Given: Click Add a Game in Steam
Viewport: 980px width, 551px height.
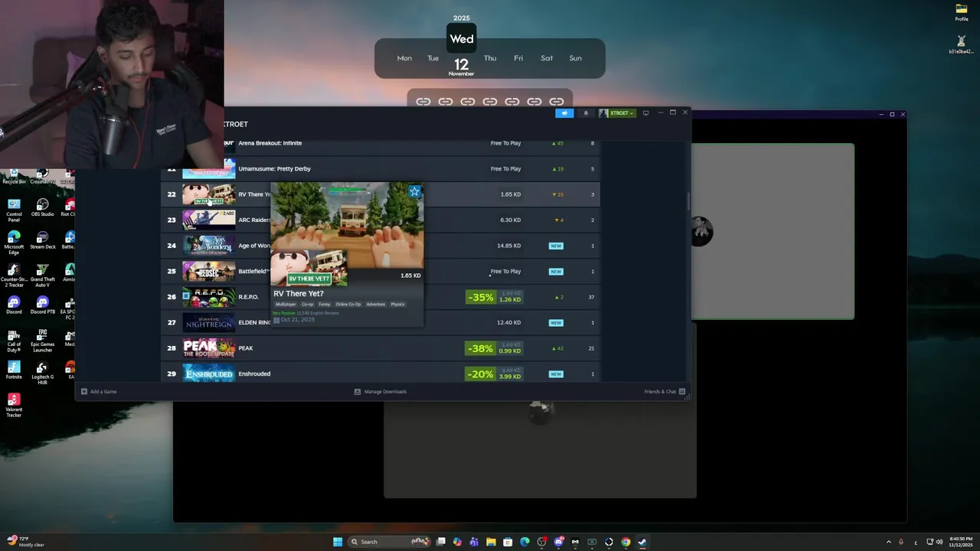Looking at the screenshot, I should pos(99,392).
